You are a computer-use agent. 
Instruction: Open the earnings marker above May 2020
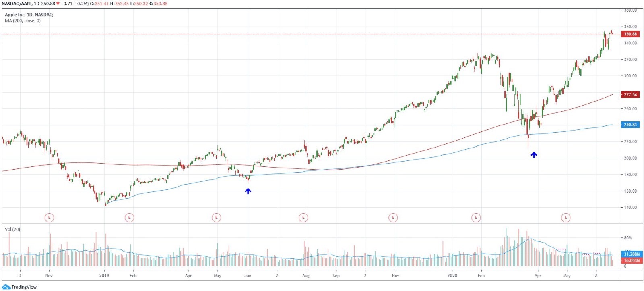(x=566, y=218)
